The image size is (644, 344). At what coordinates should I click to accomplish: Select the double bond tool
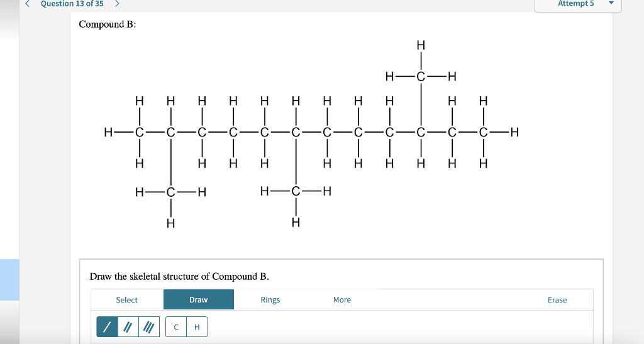point(128,327)
